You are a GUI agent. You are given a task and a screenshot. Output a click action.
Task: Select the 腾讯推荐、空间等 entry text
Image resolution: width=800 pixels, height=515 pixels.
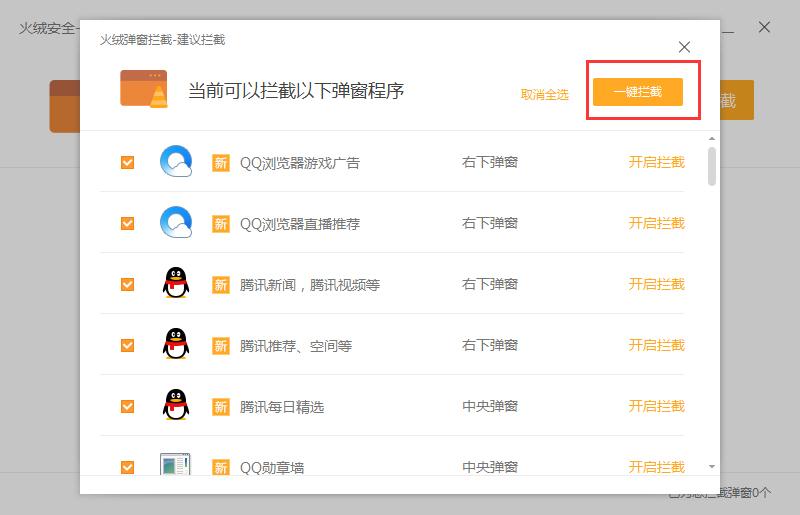pyautogui.click(x=296, y=346)
